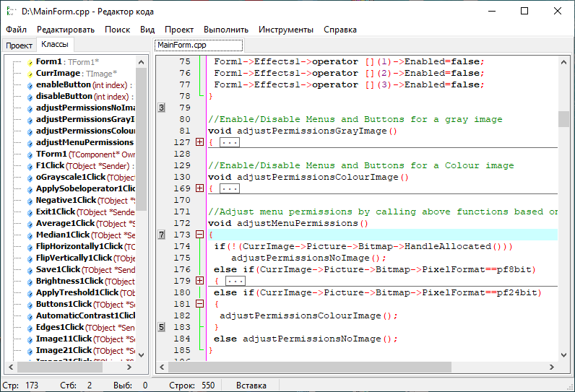Click the editor's vertical scrollbar thumb
Screen dimensions: 575x392
563,118
